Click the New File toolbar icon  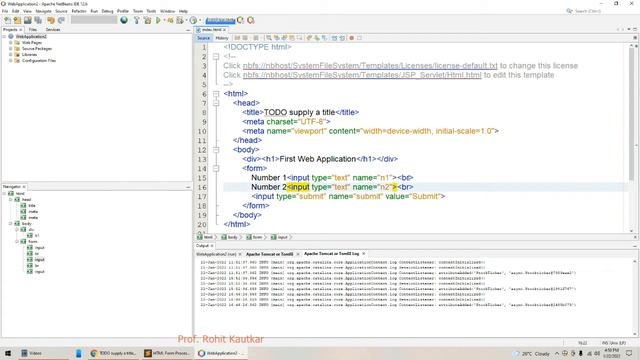pos(7,20)
